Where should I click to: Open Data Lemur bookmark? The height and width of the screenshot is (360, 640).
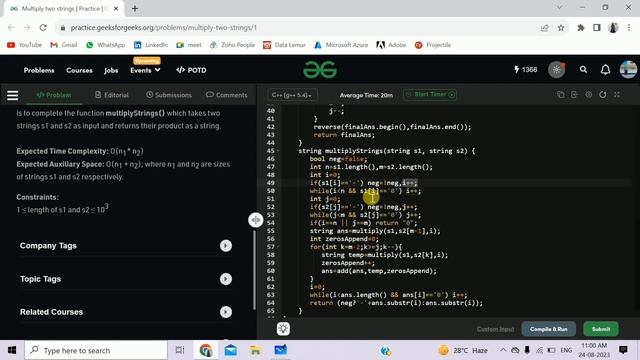click(284, 45)
